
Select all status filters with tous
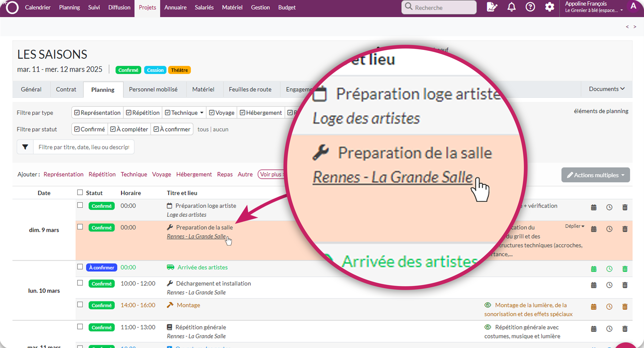point(203,129)
